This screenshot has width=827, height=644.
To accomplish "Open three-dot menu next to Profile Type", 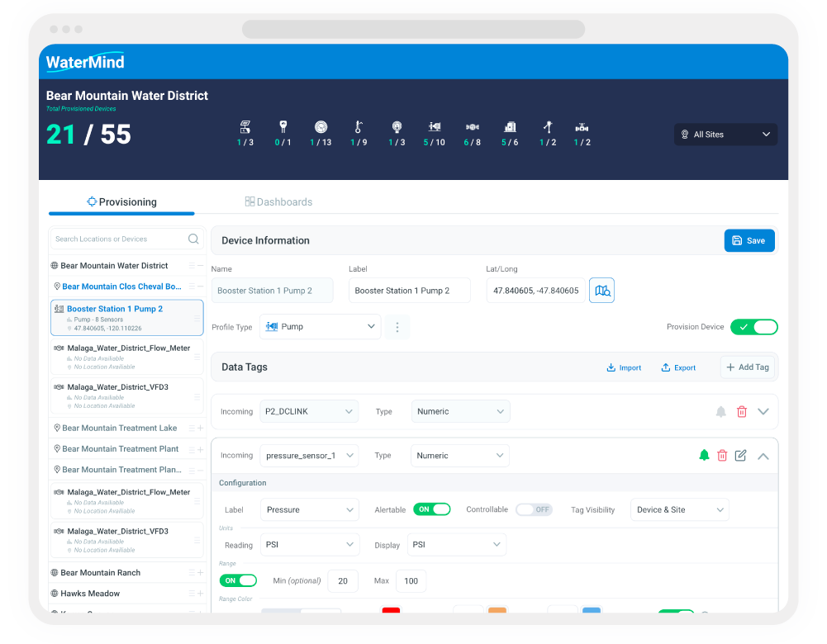I will click(397, 327).
